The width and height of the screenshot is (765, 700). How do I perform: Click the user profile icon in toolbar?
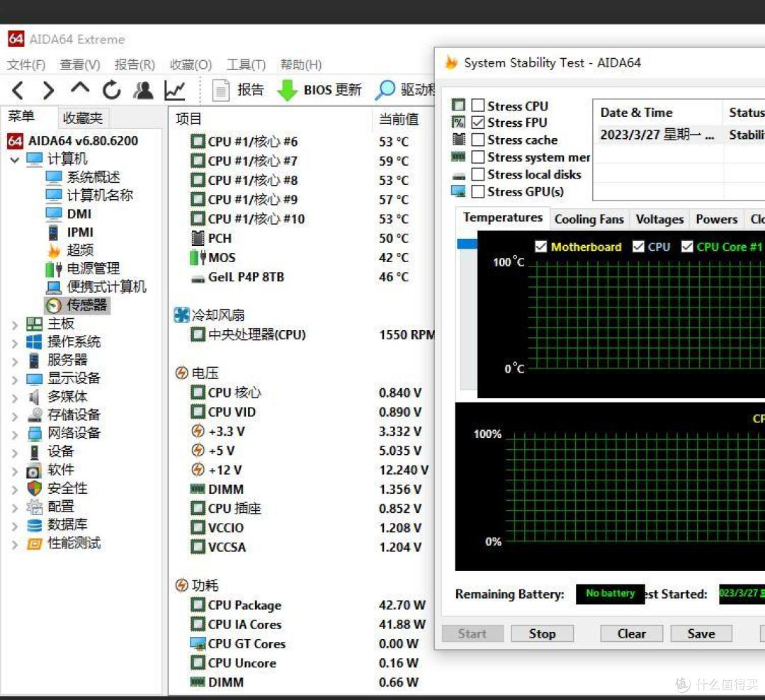tap(143, 90)
